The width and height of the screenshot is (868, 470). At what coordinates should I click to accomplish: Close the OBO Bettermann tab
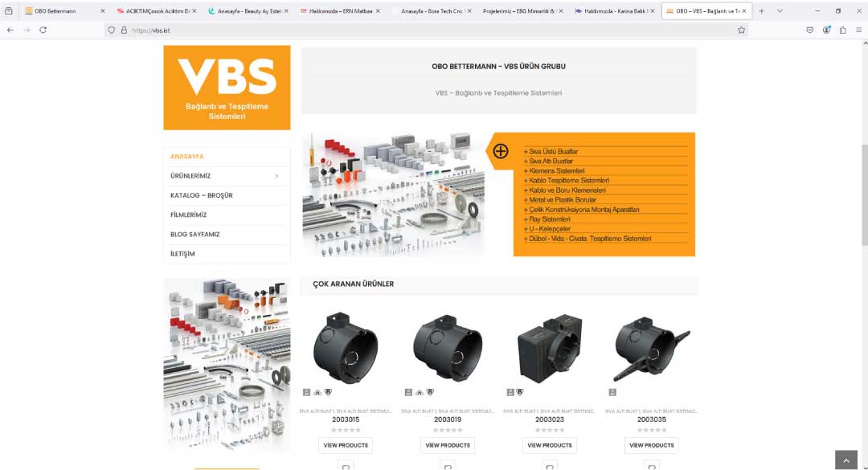[x=102, y=11]
